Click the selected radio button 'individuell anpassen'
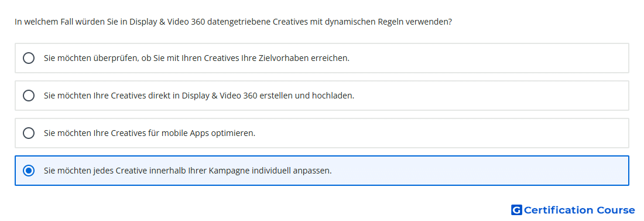This screenshot has height=221, width=644. pyautogui.click(x=29, y=171)
